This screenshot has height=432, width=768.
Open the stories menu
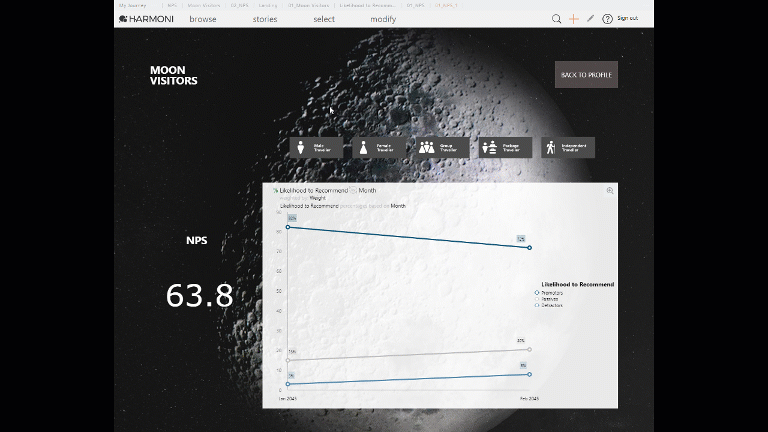tap(265, 19)
